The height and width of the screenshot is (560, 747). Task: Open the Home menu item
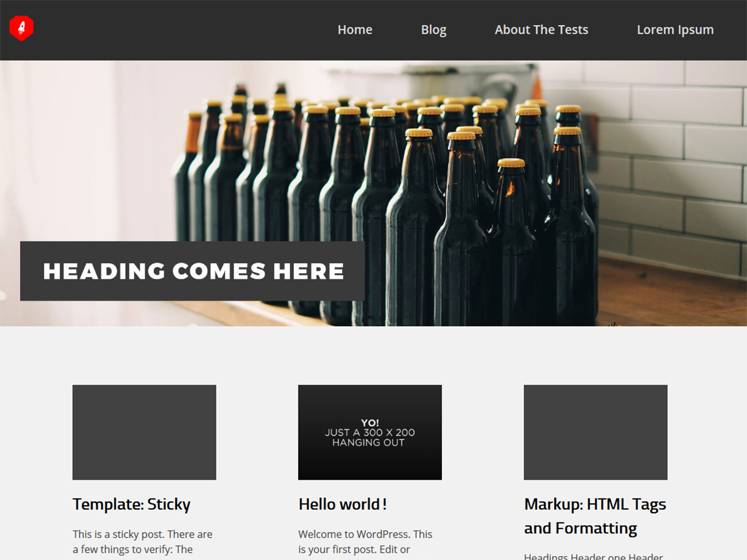tap(355, 30)
